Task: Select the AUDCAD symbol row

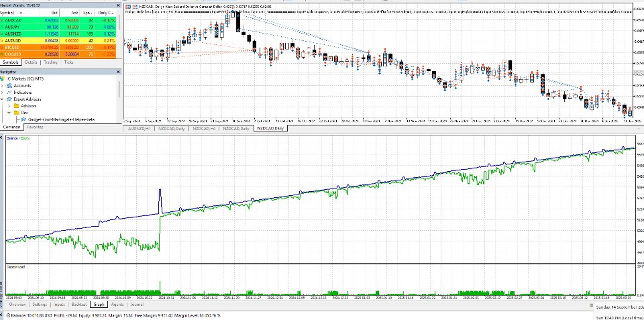Action: pyautogui.click(x=58, y=19)
